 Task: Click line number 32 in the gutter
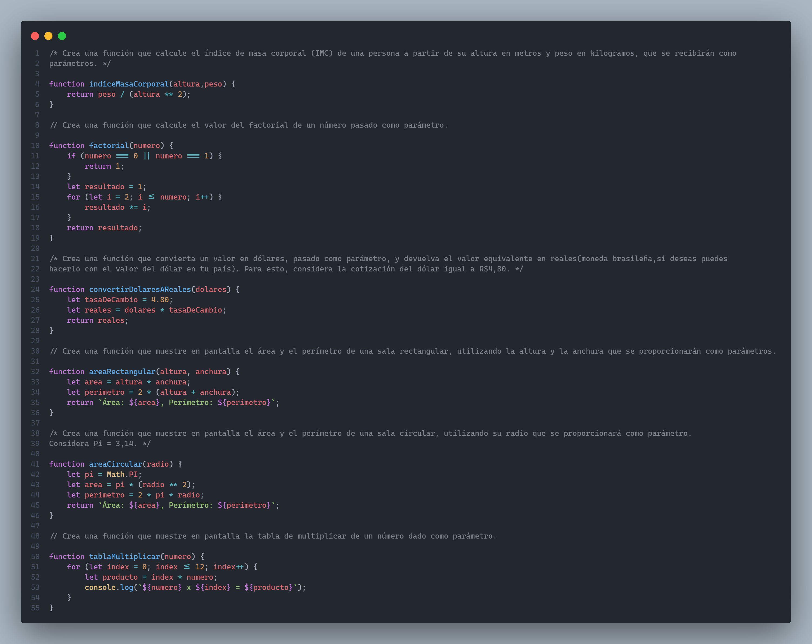point(35,372)
